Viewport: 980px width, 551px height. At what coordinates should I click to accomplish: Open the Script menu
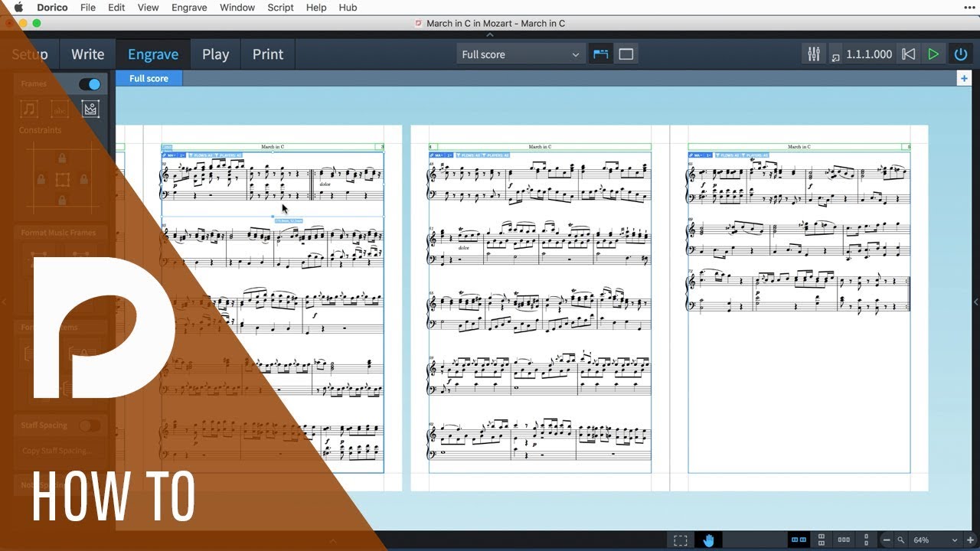pos(281,8)
